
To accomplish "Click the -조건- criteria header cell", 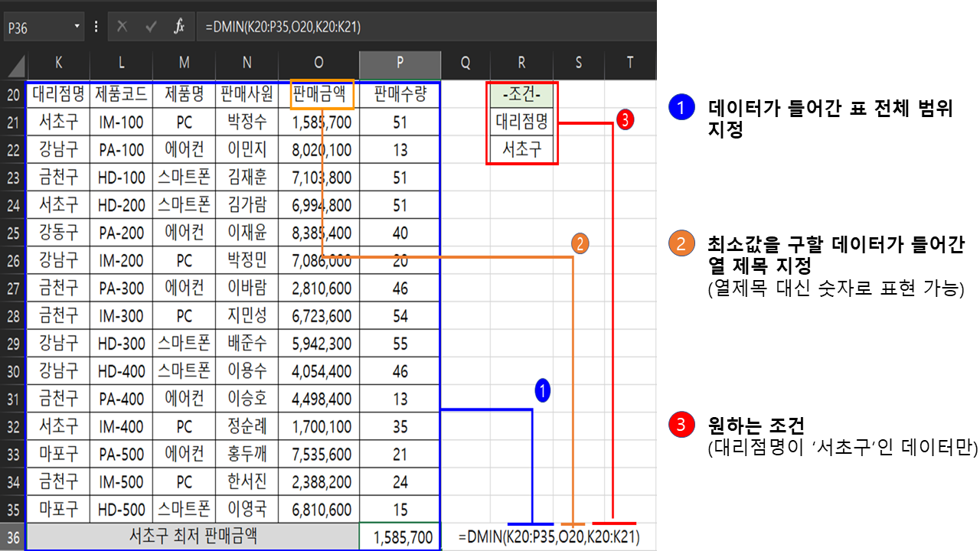I will pos(521,95).
